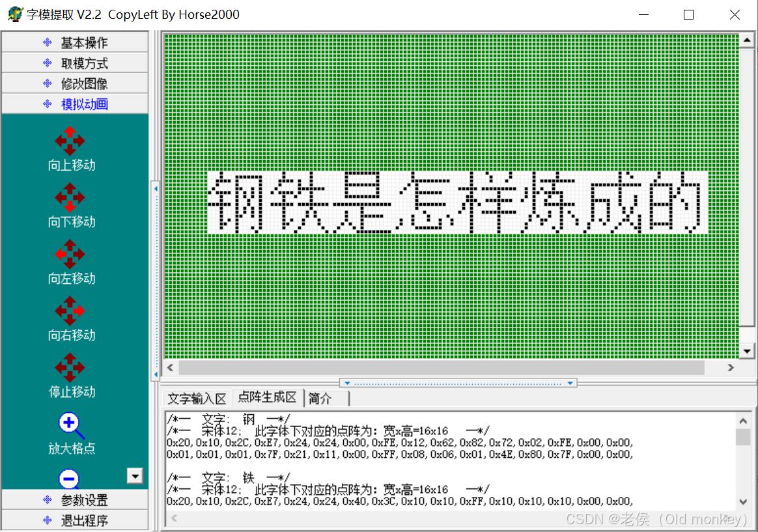Click the dot-matrix canvas scroll-up arrow

747,40
